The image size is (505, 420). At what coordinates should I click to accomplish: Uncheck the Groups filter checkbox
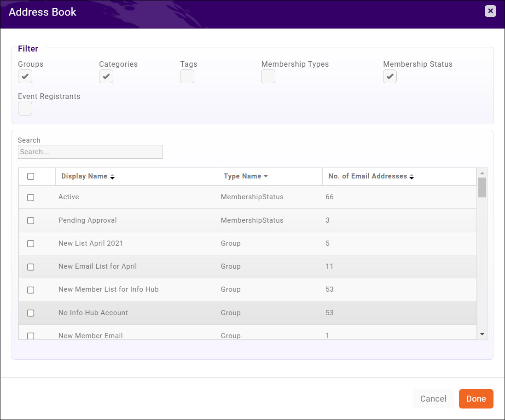click(x=25, y=76)
